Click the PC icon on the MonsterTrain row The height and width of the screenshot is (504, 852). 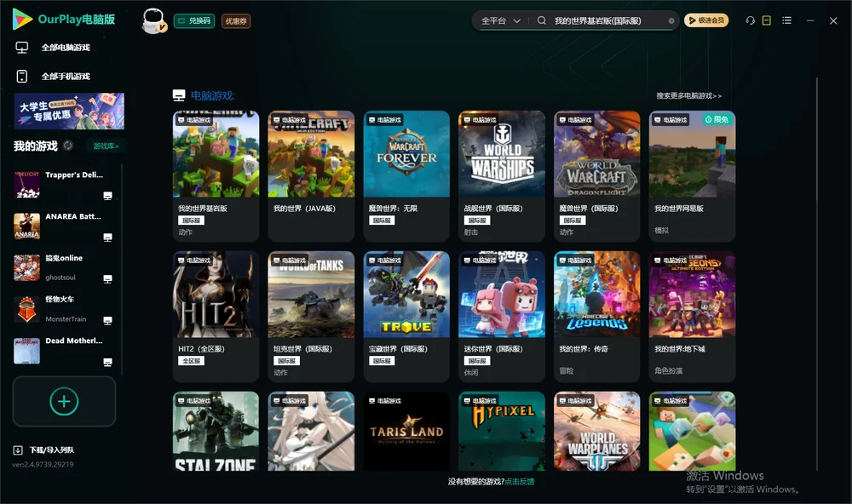(107, 320)
